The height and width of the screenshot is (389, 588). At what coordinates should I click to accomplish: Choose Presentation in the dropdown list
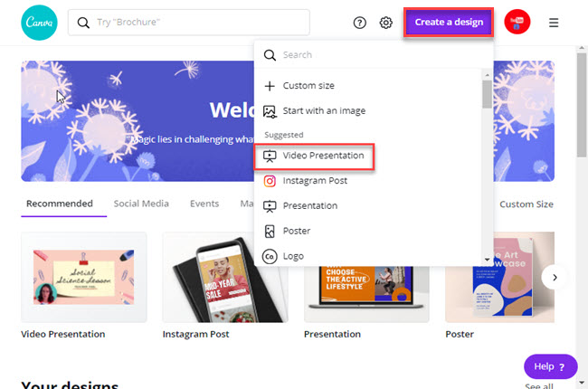point(309,205)
